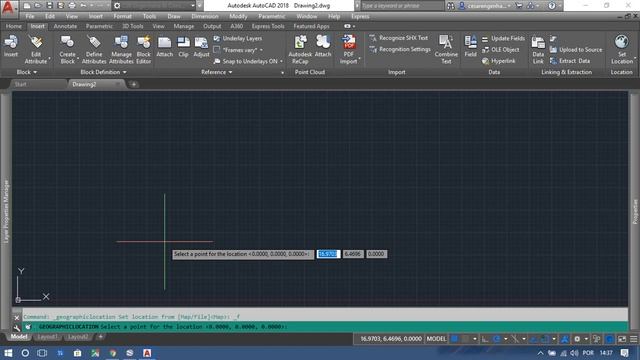This screenshot has width=640, height=360.
Task: Open the Express Tools ribbon tab
Action: 268,26
